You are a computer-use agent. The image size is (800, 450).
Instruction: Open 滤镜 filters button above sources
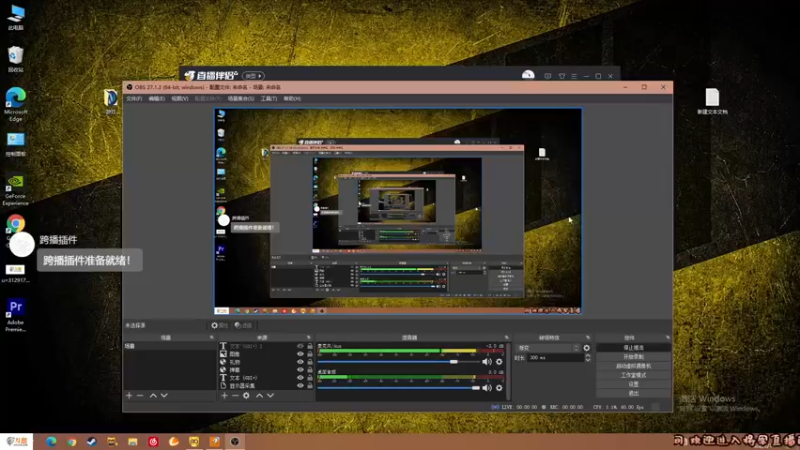tap(243, 325)
